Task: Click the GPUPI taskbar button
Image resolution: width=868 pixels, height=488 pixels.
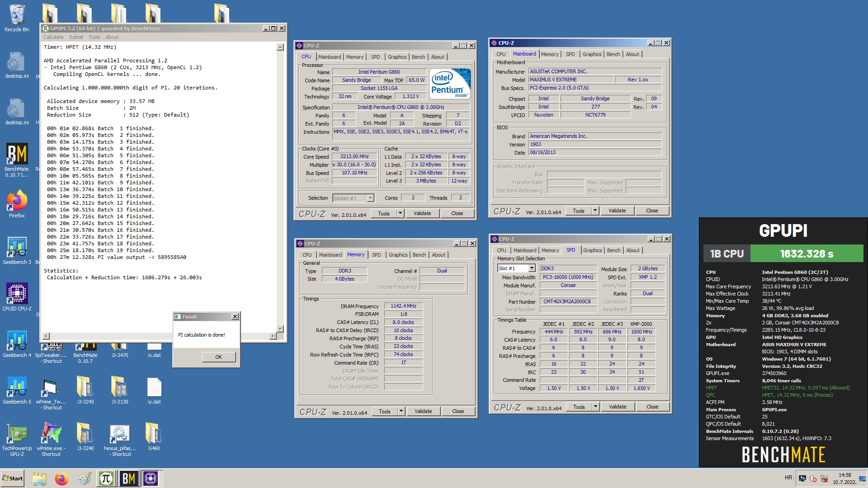Action: 106,479
